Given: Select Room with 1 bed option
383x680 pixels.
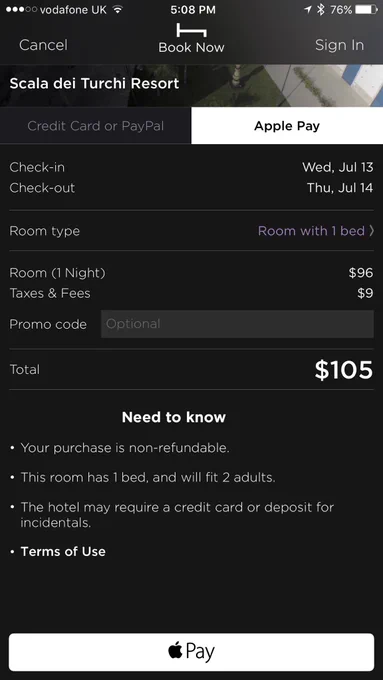Looking at the screenshot, I should (x=311, y=231).
